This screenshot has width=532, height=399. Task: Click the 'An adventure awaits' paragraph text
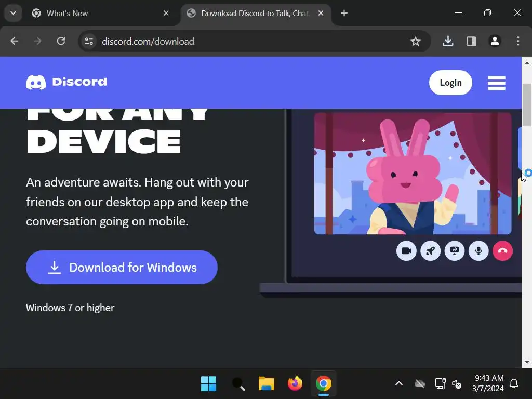tap(137, 202)
